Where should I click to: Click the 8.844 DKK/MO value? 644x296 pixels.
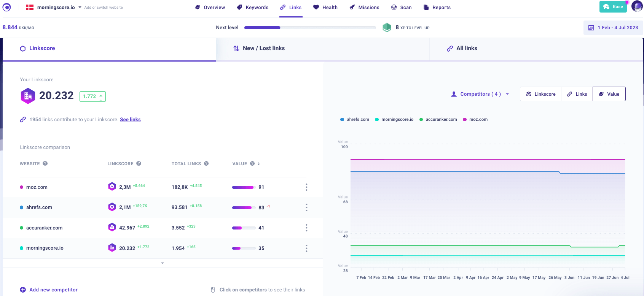coord(18,27)
